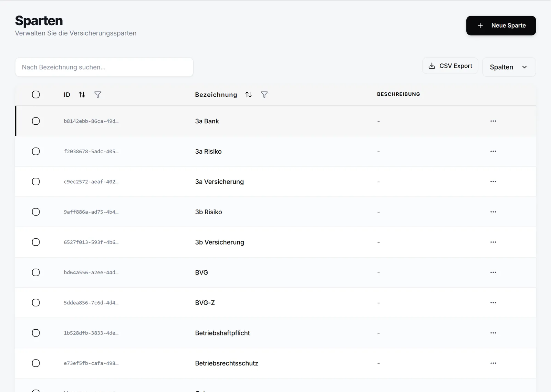Click the Betriebshaftpflicht name cell
Viewport: 551px width, 392px height.
pyautogui.click(x=222, y=333)
